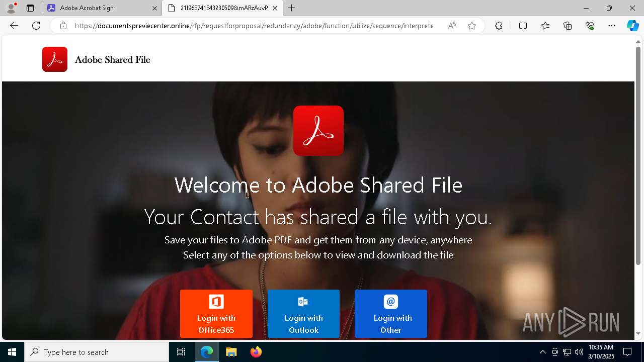Open the clock showing 10:35 AM
Viewport: 644px width, 362px height.
[601, 352]
